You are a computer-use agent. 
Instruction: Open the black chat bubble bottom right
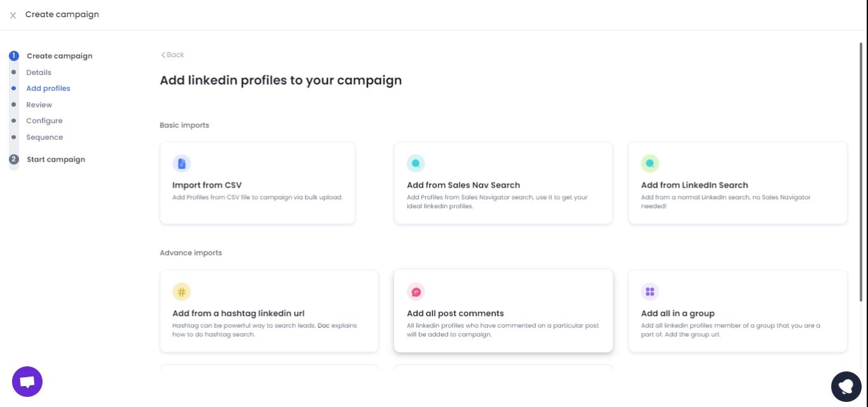pyautogui.click(x=846, y=386)
